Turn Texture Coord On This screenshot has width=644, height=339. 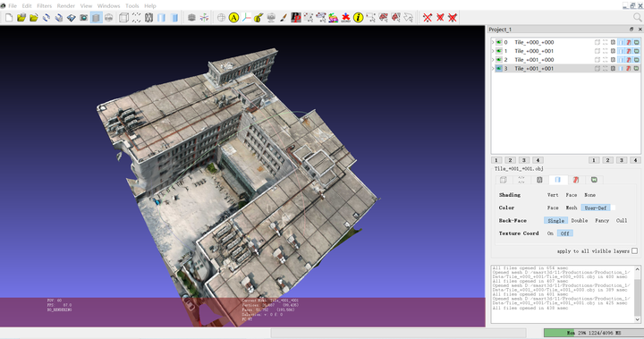click(x=550, y=233)
